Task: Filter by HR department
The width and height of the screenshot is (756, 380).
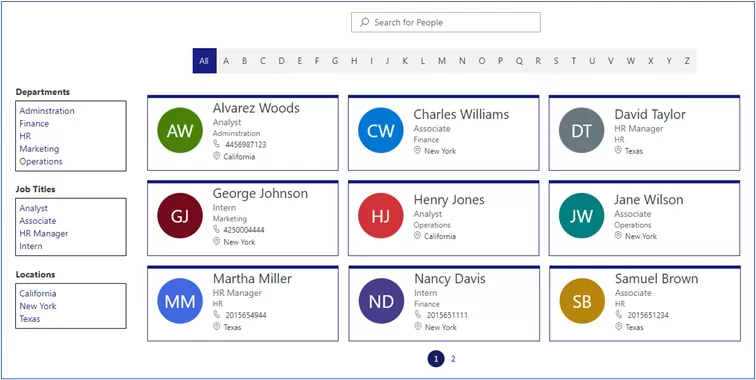Action: [25, 136]
